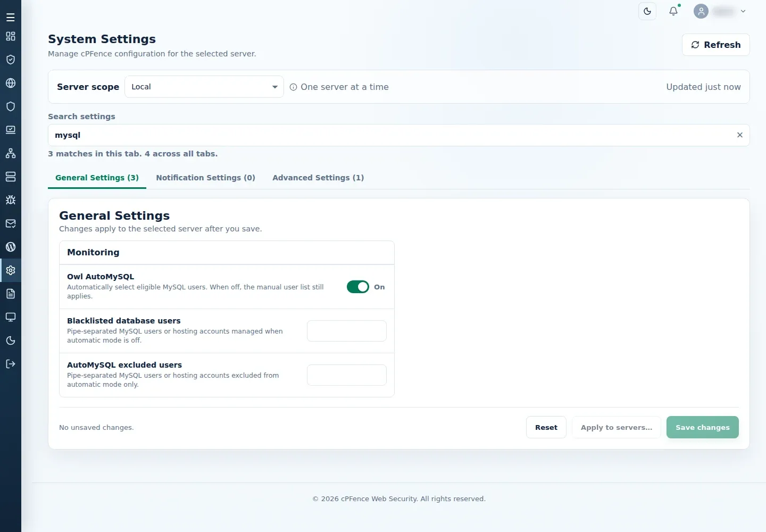This screenshot has width=766, height=532.
Task: Click the 'Updated just now' status text
Action: pos(703,87)
